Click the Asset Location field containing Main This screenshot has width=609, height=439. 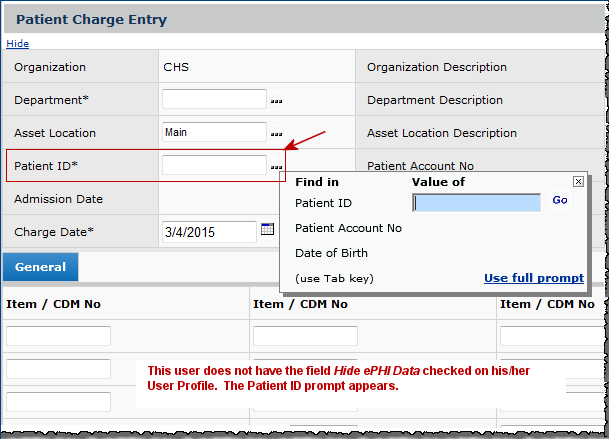tap(214, 132)
